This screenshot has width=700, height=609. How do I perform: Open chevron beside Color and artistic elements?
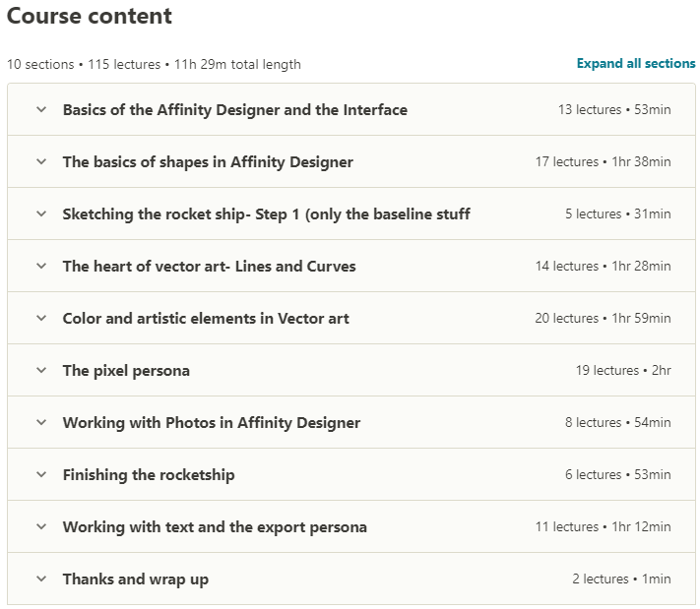tap(41, 318)
